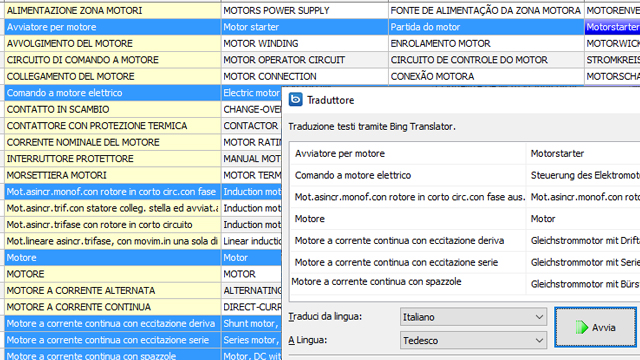Click 'Motore a corrente continua con eccitazione deriva' in Traduttore
The height and width of the screenshot is (360, 640).
click(399, 240)
